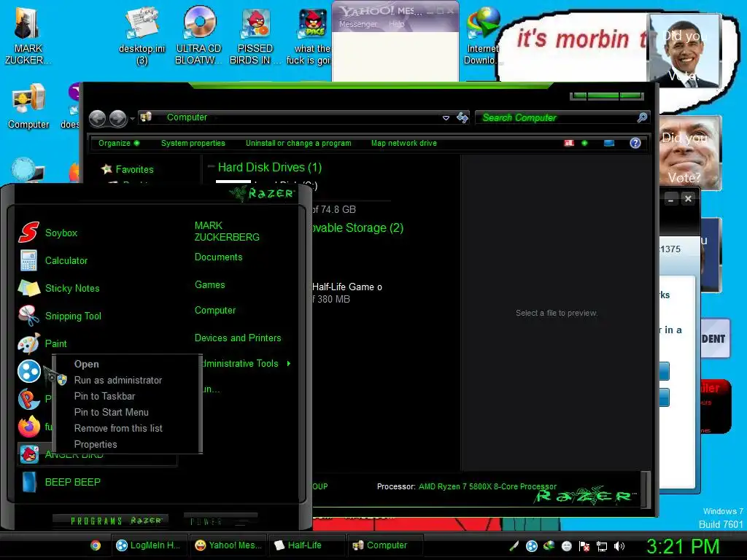Open recent pages dropdown beside forward button
This screenshot has width=747, height=560.
tap(132, 118)
